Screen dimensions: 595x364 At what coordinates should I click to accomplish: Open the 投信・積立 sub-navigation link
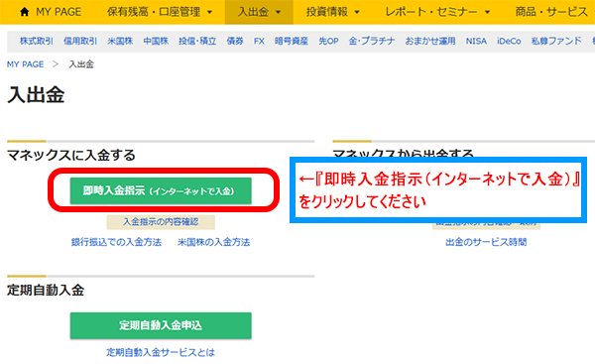(197, 41)
